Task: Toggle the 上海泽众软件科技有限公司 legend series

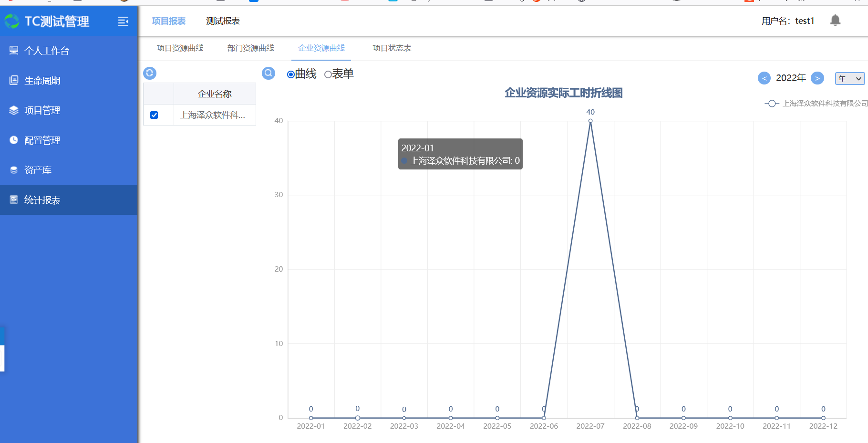Action: [816, 104]
